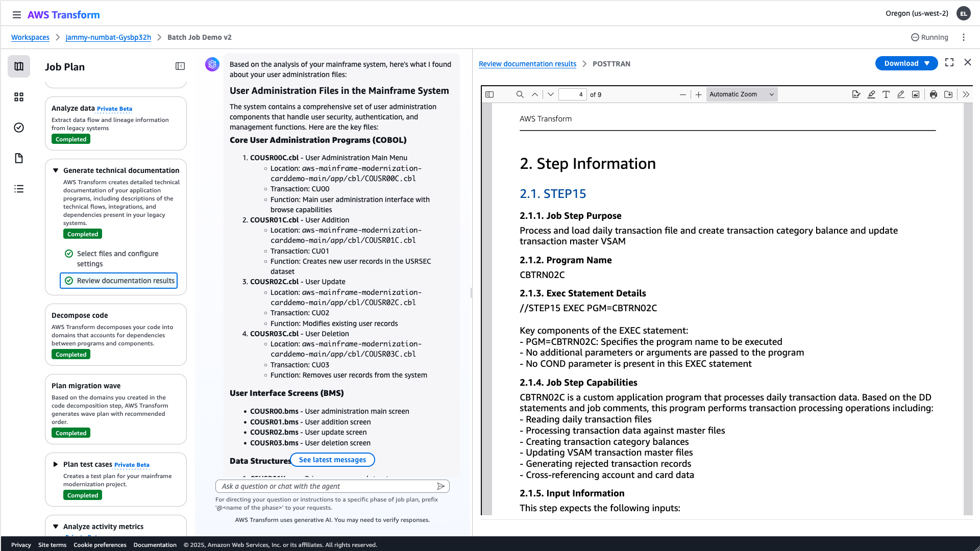
Task: Toggle the PDF sidebar panel
Action: 489,94
